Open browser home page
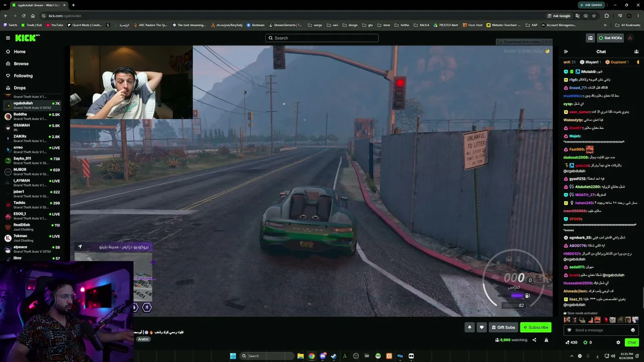The height and width of the screenshot is (362, 644). [x=33, y=16]
